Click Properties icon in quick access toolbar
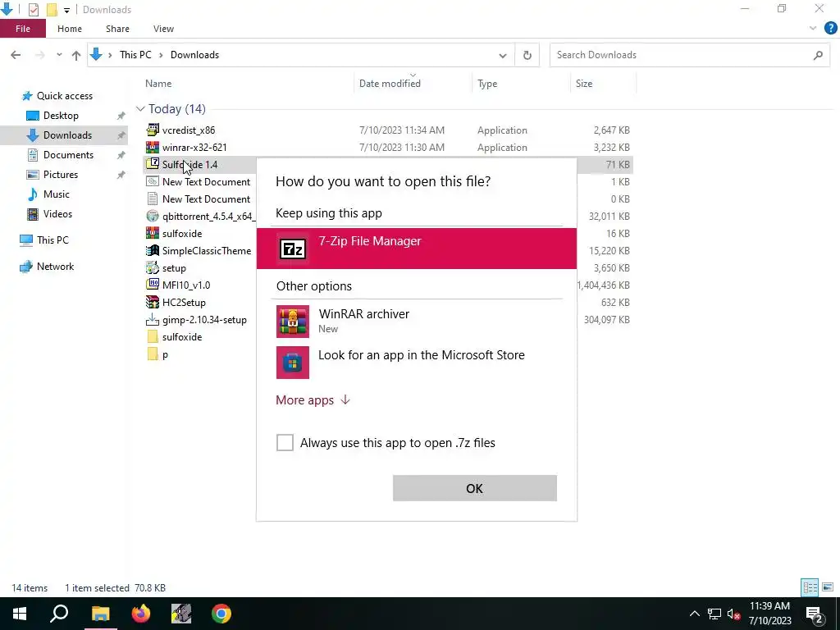This screenshot has height=630, width=840. pos(33,10)
